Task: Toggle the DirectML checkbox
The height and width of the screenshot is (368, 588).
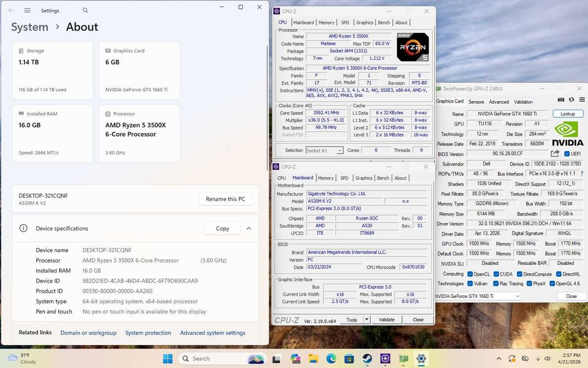Action: click(x=559, y=274)
